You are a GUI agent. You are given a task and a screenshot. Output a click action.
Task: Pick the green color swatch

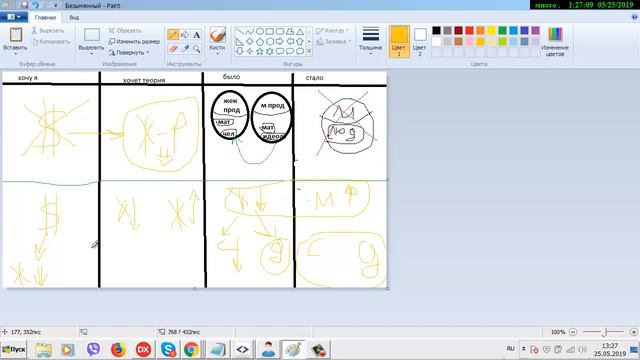502,31
